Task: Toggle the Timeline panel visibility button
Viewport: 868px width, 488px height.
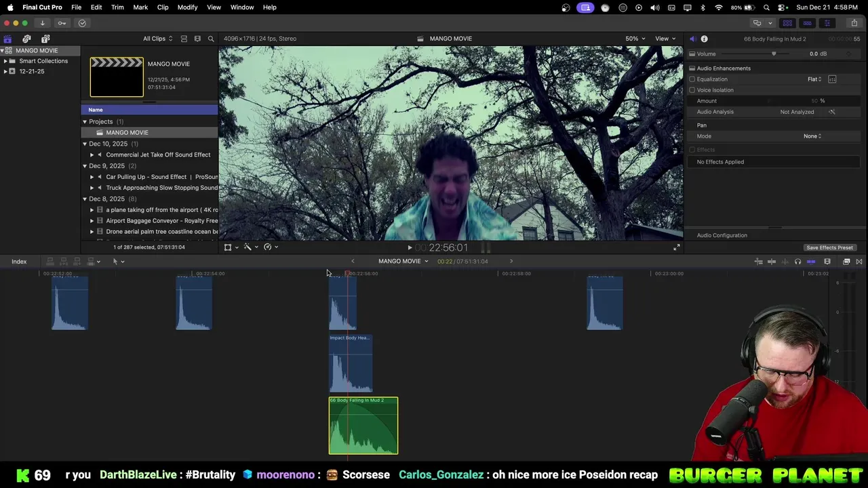Action: (x=807, y=23)
